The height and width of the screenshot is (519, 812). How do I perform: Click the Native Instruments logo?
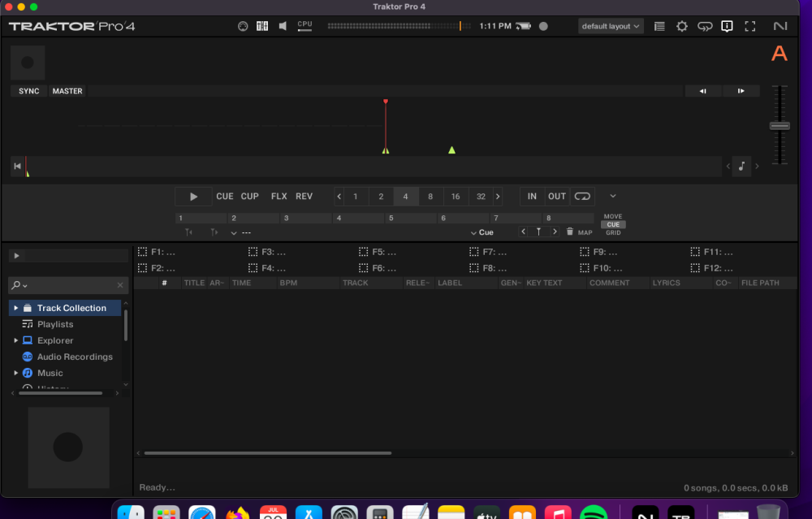pyautogui.click(x=780, y=26)
